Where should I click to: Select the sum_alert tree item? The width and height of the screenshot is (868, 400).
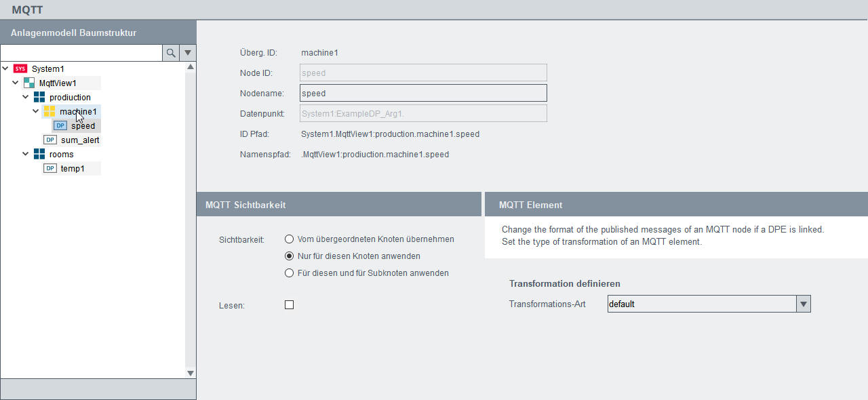click(80, 140)
